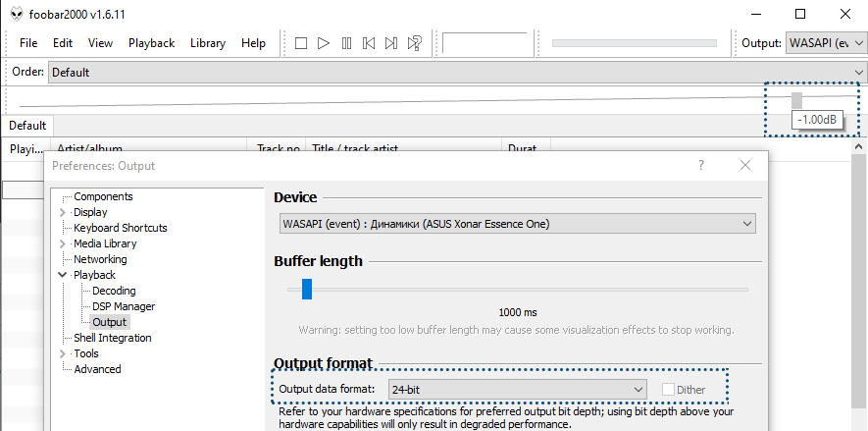Image resolution: width=868 pixels, height=431 pixels.
Task: Click the empty field beside the playback buttons
Action: tap(485, 42)
